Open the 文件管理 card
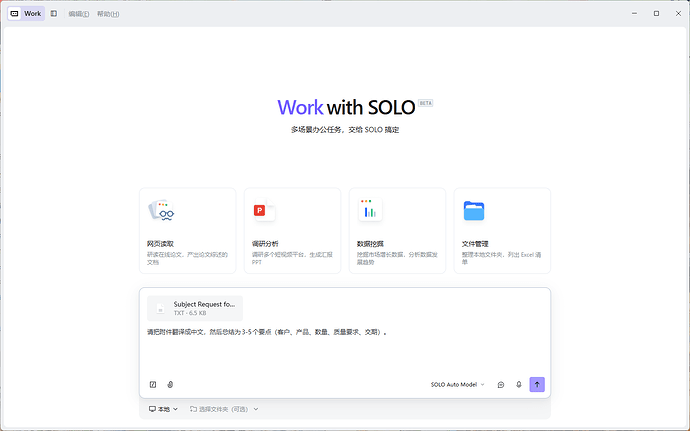The image size is (690, 431). point(502,231)
